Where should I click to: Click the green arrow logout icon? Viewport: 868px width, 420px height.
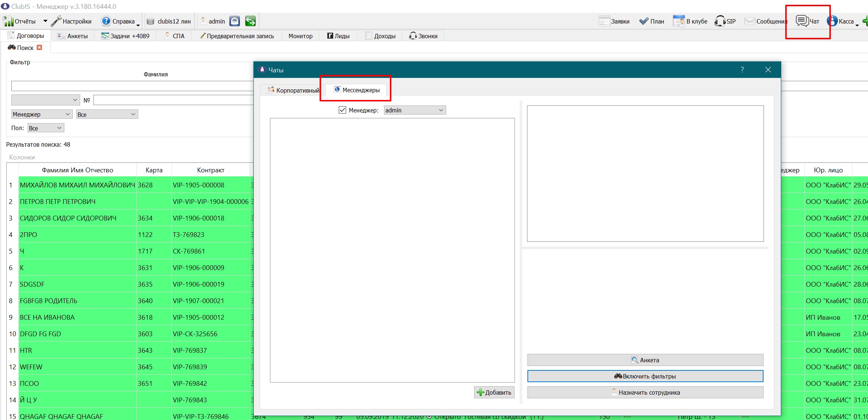pyautogui.click(x=250, y=21)
